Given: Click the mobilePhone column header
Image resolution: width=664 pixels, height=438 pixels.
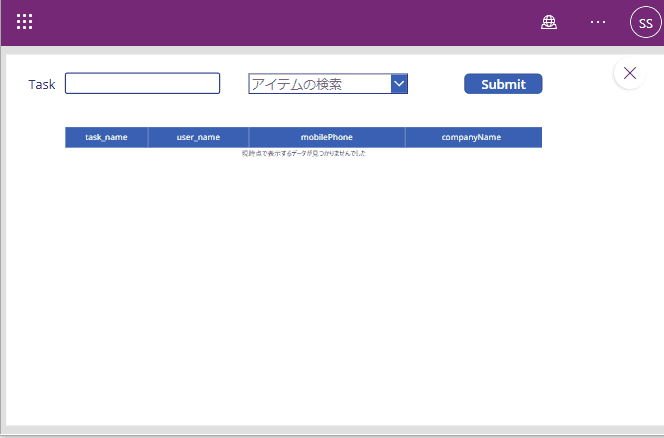Looking at the screenshot, I should coord(327,137).
